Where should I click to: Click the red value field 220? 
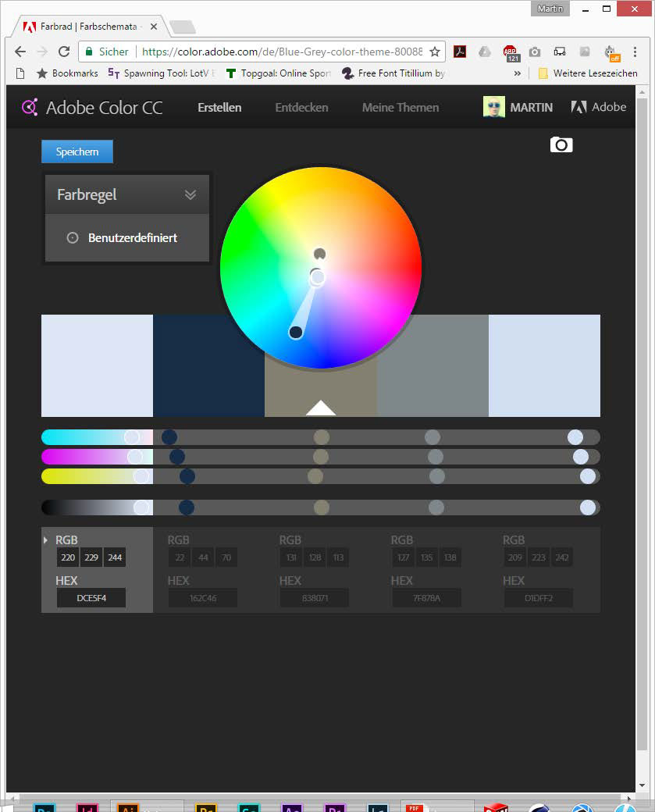pyautogui.click(x=68, y=557)
